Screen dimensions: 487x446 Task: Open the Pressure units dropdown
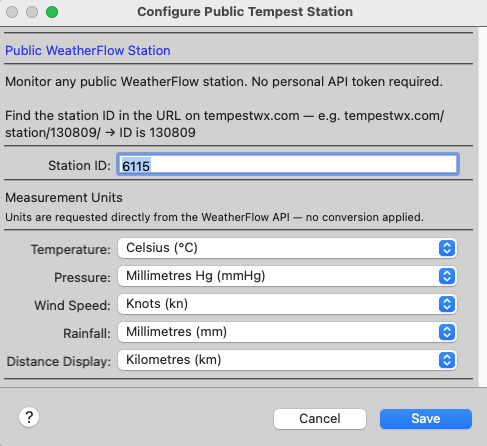click(x=287, y=276)
